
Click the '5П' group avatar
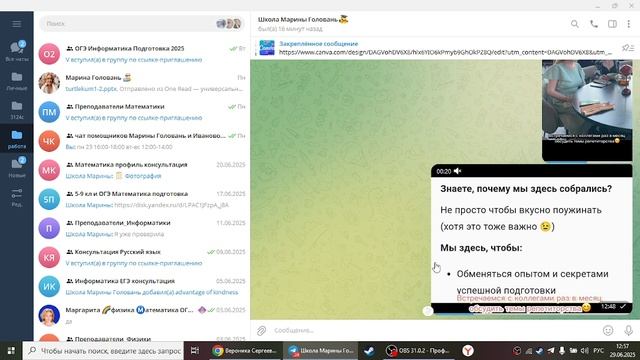point(49,199)
